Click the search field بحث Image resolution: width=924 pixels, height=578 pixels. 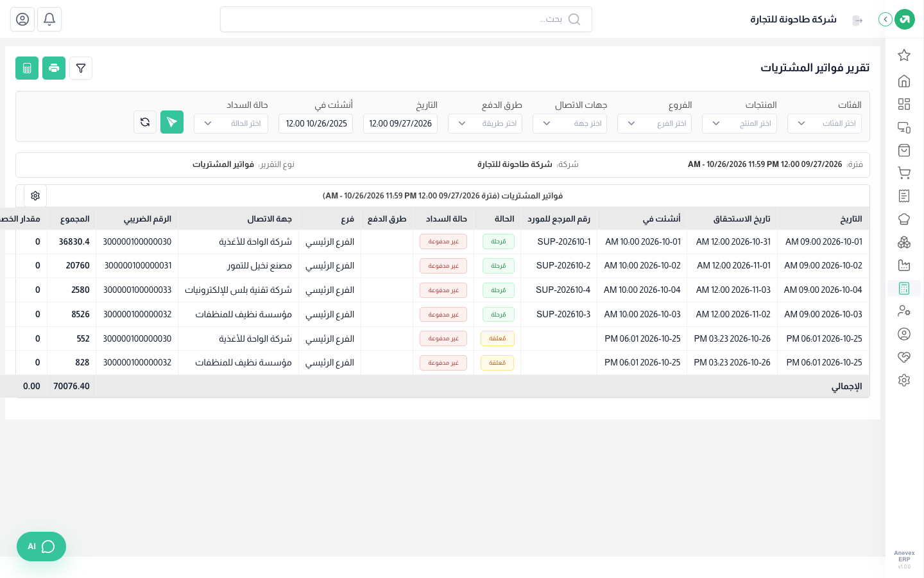(x=406, y=19)
